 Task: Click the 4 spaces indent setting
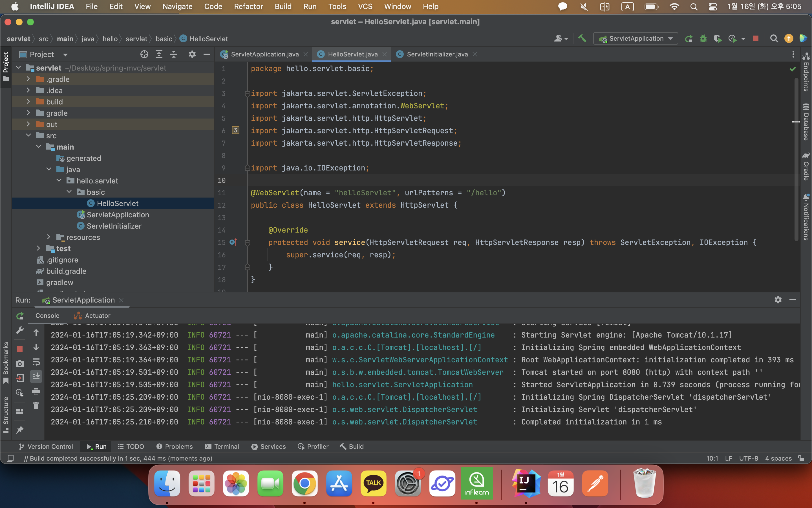778,458
